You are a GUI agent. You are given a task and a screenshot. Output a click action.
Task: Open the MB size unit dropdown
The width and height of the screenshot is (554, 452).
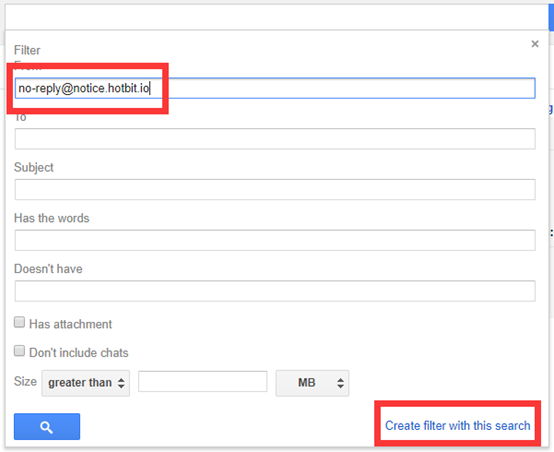(312, 383)
